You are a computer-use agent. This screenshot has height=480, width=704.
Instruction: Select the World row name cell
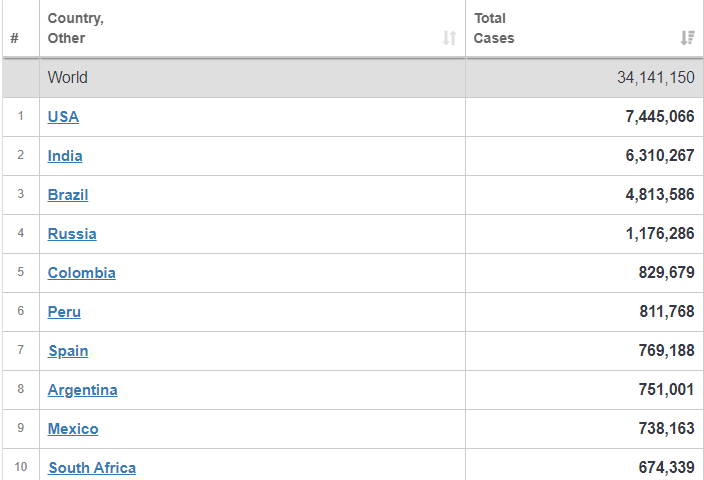click(x=68, y=78)
